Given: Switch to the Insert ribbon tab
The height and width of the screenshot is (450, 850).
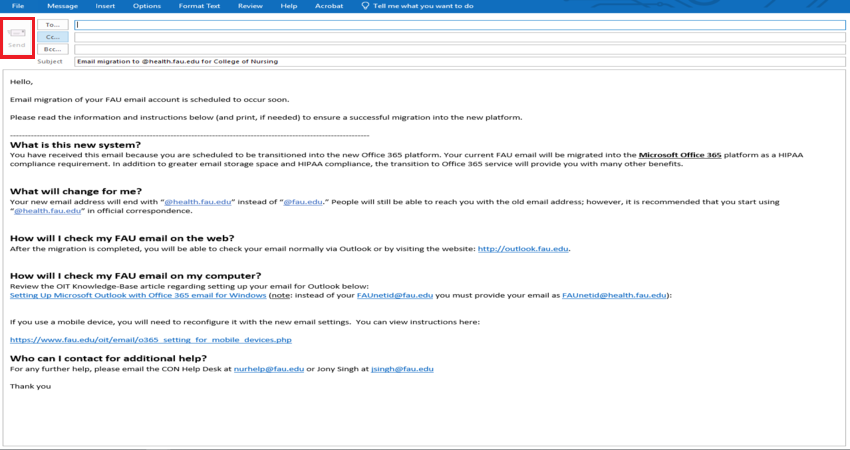Looking at the screenshot, I should tap(105, 6).
